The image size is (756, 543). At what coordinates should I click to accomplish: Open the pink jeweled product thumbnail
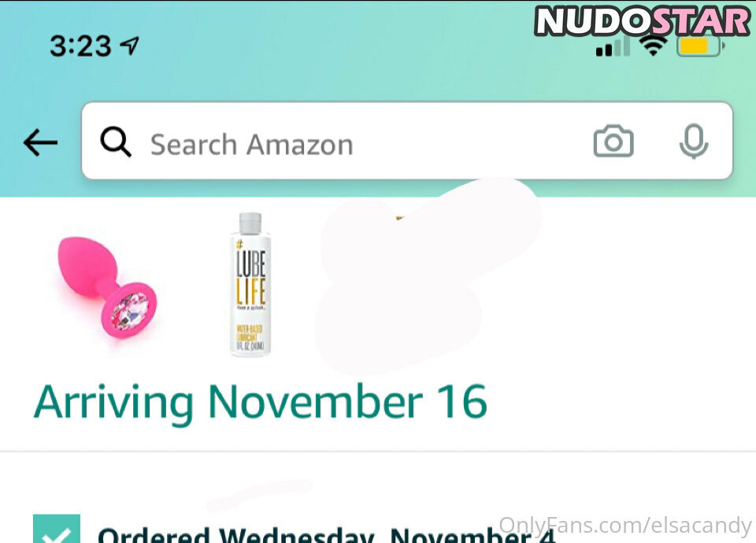click(107, 287)
